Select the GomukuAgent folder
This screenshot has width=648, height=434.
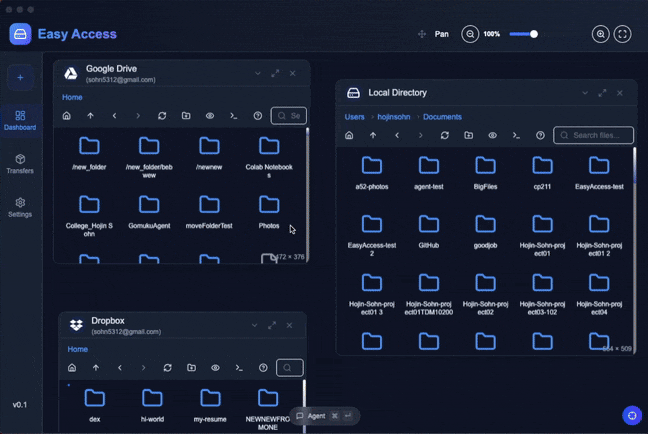click(x=149, y=212)
